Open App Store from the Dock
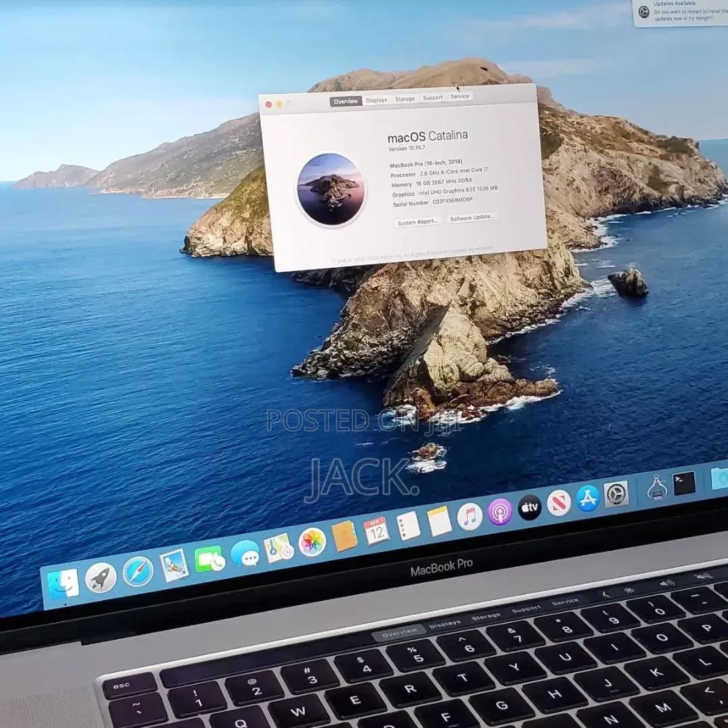This screenshot has height=728, width=728. 587,498
